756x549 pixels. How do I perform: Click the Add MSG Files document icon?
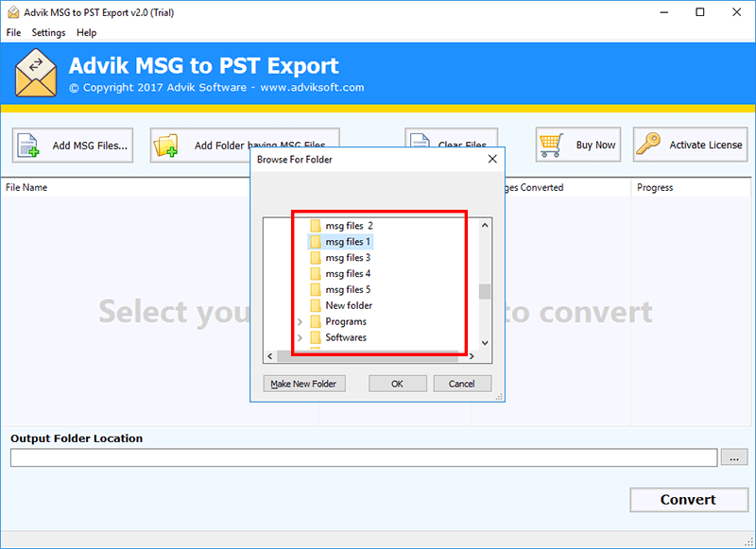coord(28,146)
